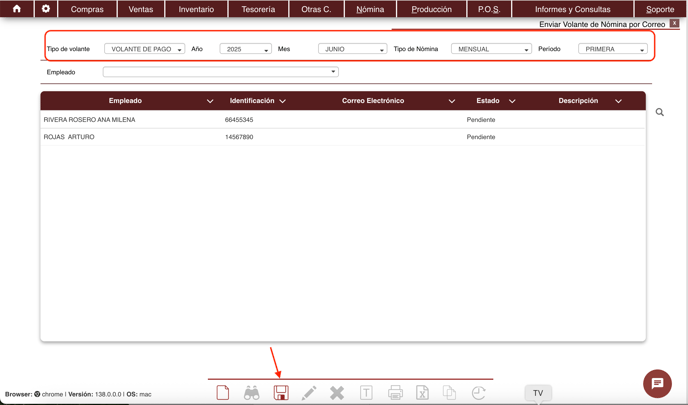
Task: Open the Soporte menu
Action: point(660,9)
